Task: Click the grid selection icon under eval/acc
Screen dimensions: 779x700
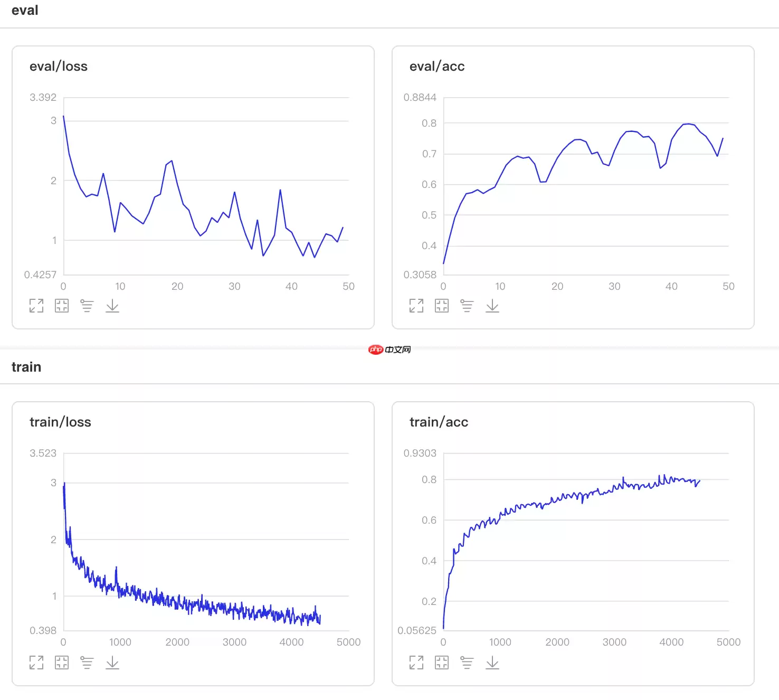Action: pyautogui.click(x=442, y=306)
